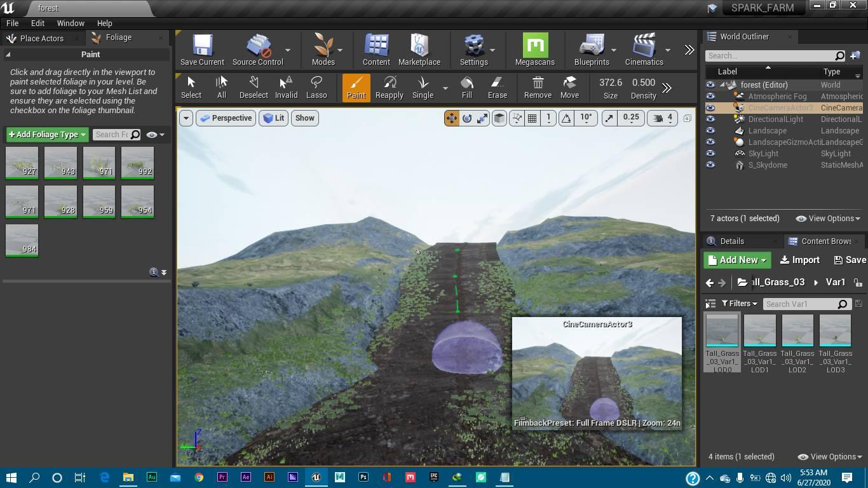This screenshot has width=868, height=488.
Task: Click the brush Size value box
Action: click(x=611, y=83)
